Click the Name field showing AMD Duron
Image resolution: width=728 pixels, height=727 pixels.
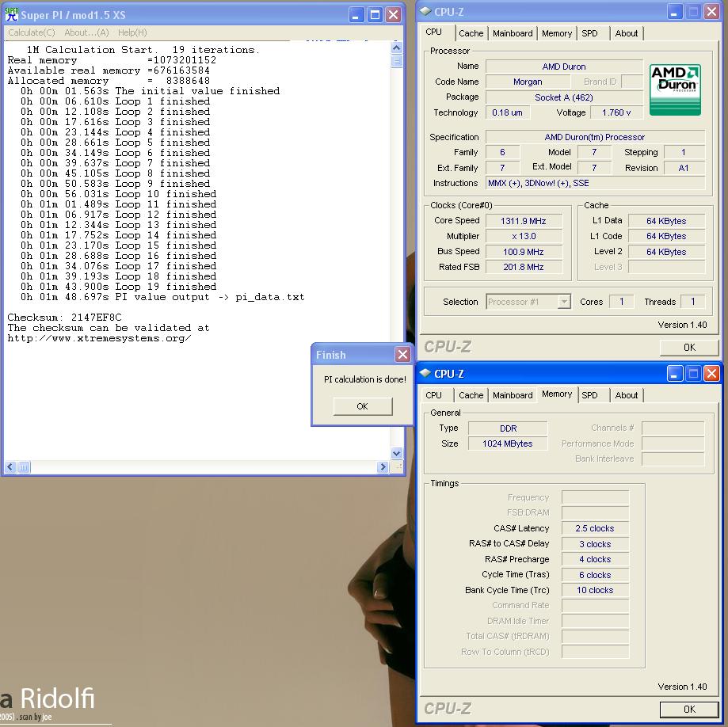point(564,67)
